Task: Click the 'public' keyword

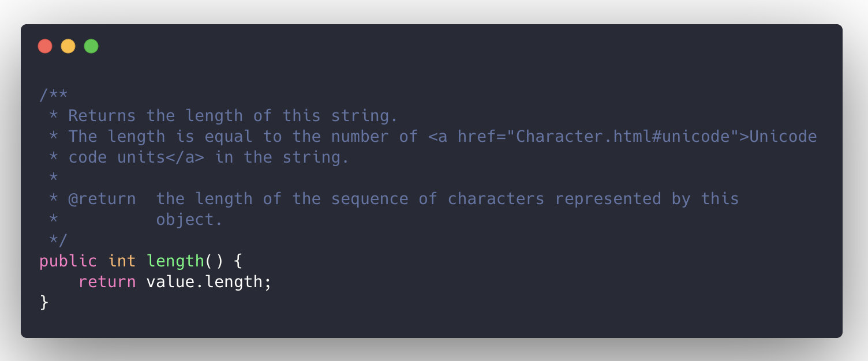Action: click(68, 261)
